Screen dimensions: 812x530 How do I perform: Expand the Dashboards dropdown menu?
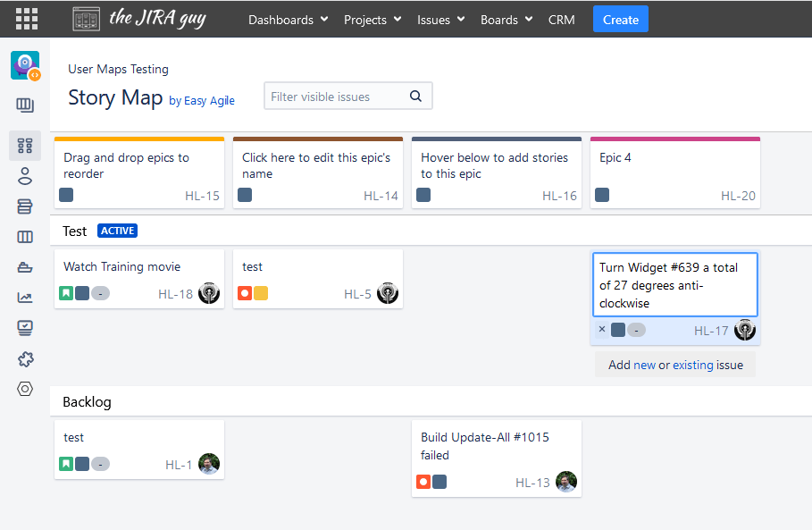[x=288, y=20]
